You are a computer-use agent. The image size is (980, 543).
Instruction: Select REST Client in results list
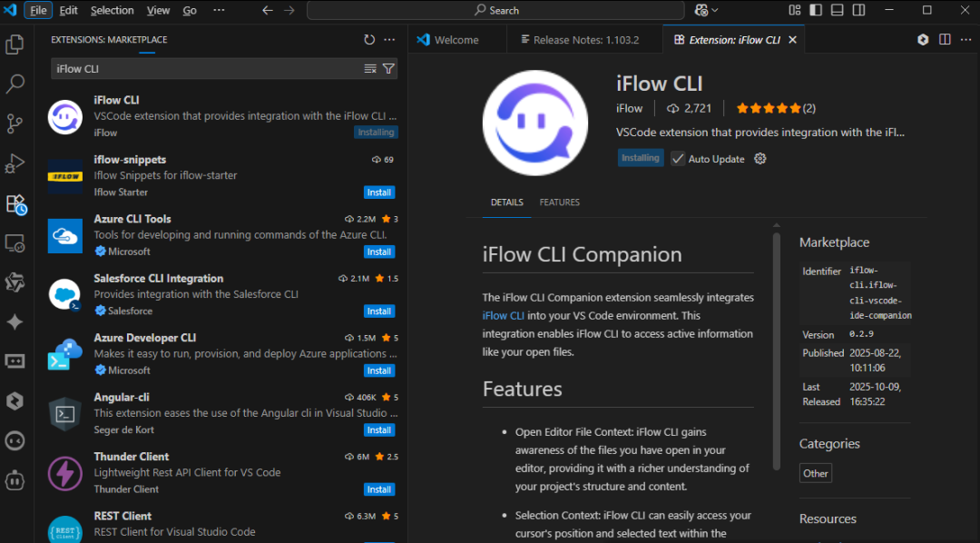(222, 526)
